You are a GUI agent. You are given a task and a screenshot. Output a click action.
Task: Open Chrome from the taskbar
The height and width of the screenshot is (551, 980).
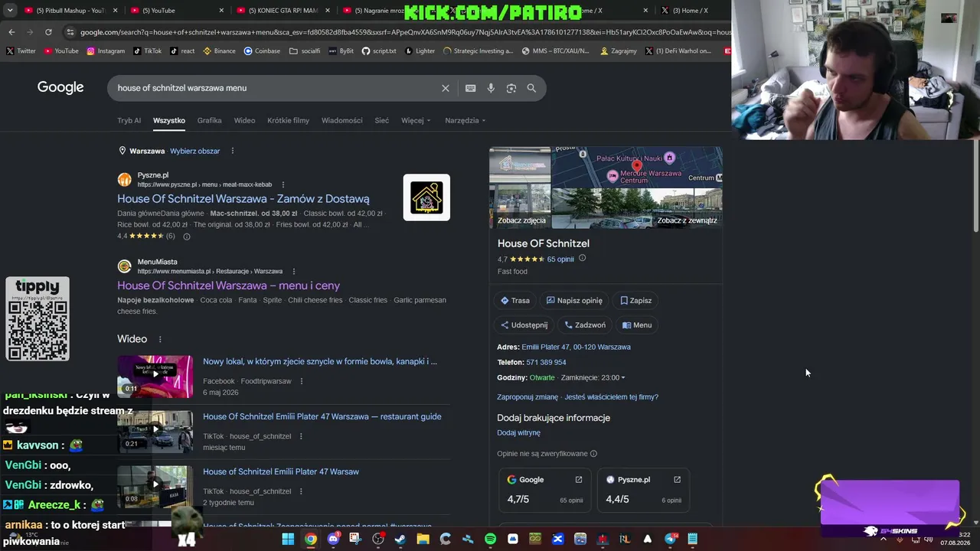tap(310, 539)
